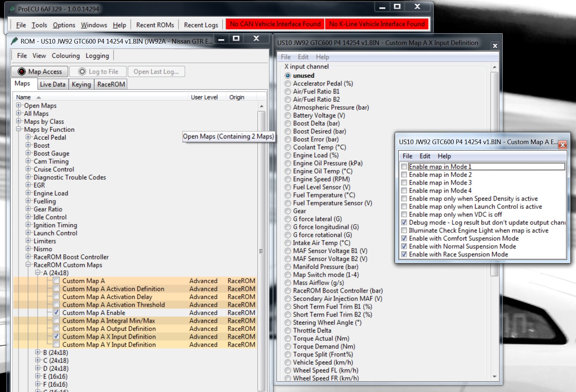
Task: Open the Logging menu in ROM window
Action: pos(97,56)
